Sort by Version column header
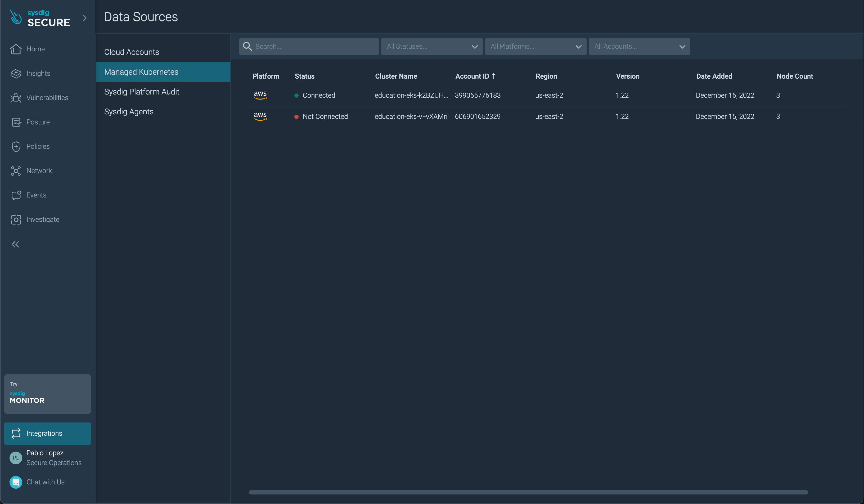The width and height of the screenshot is (864, 504). (x=627, y=76)
